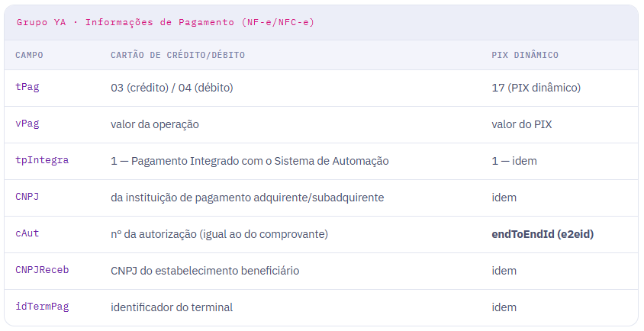Click the cAut field name

pyautogui.click(x=27, y=233)
